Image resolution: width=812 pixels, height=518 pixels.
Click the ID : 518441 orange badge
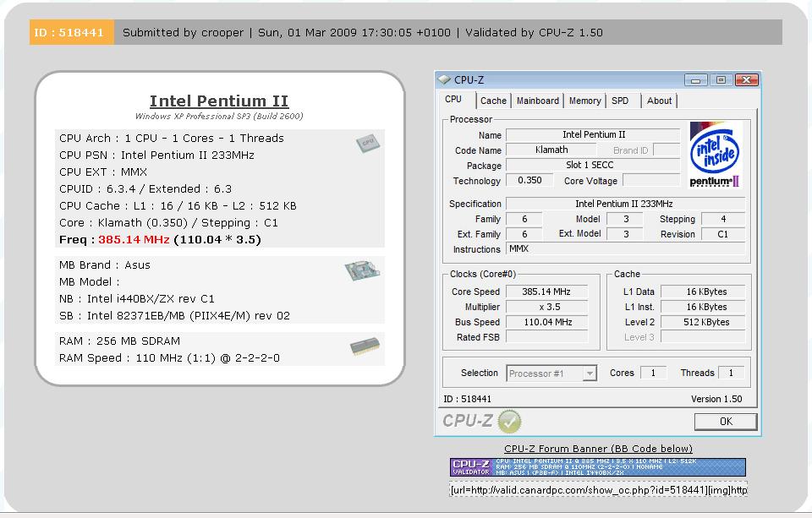coord(71,32)
